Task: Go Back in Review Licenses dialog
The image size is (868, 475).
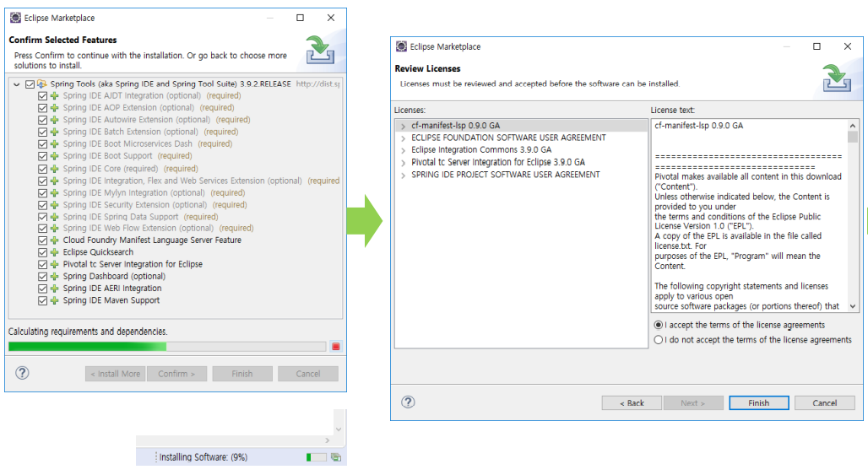Action: click(x=632, y=403)
